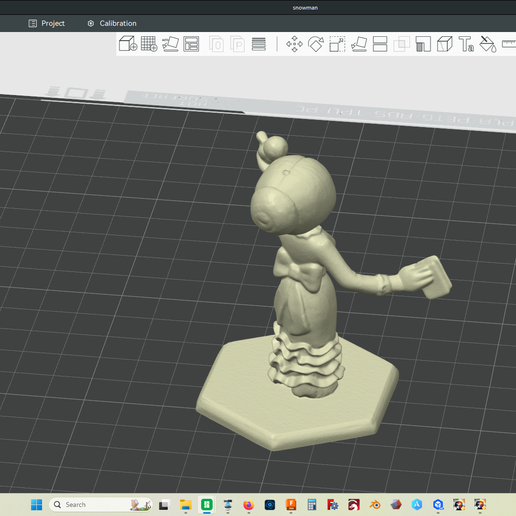Select the Move tool
The image size is (516, 516).
pos(294,44)
